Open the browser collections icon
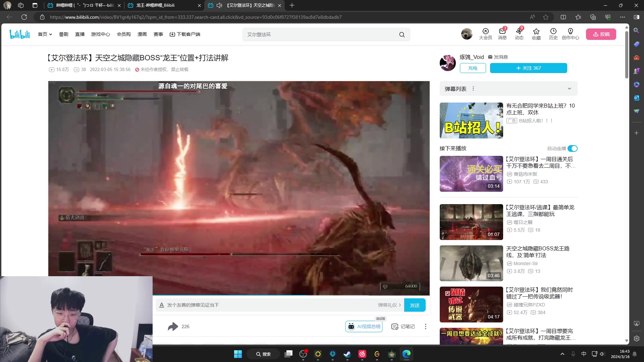 593,17
